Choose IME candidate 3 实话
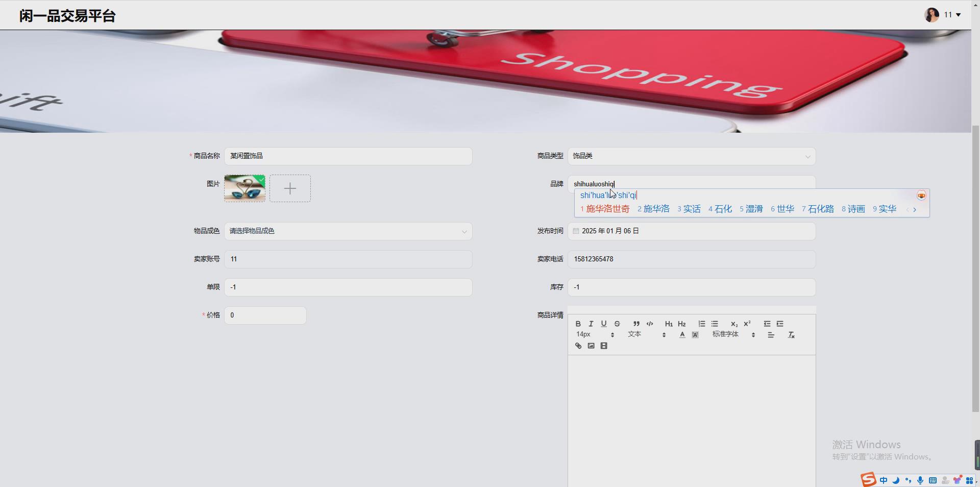The image size is (980, 487). point(689,209)
